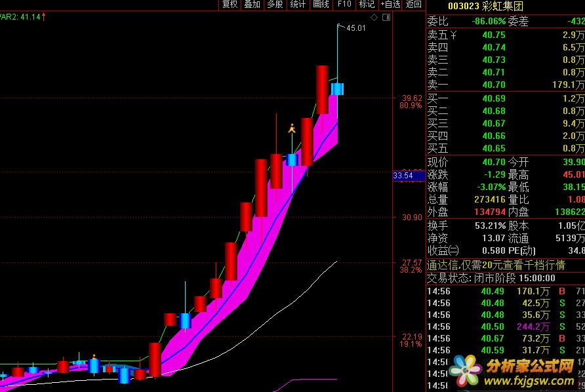This screenshot has height=392, width=585.
Task: Click the 27.57 38.2% level label
Action: coord(411,266)
